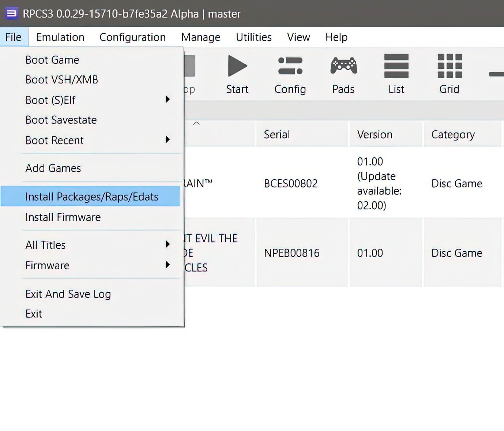Image resolution: width=504 pixels, height=431 pixels.
Task: Select Install Packages/Raps/Edats menu entry
Action: pyautogui.click(x=91, y=196)
